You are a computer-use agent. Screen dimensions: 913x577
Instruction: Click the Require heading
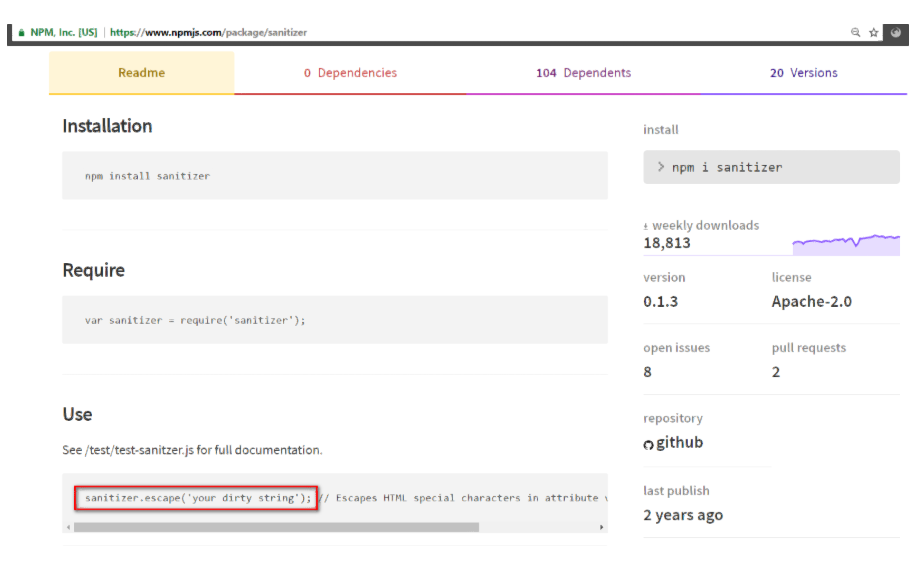(94, 270)
